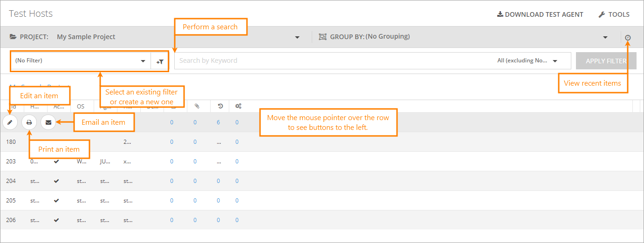The image size is (644, 243).
Task: Open the recent items clock icon
Action: pyautogui.click(x=628, y=37)
